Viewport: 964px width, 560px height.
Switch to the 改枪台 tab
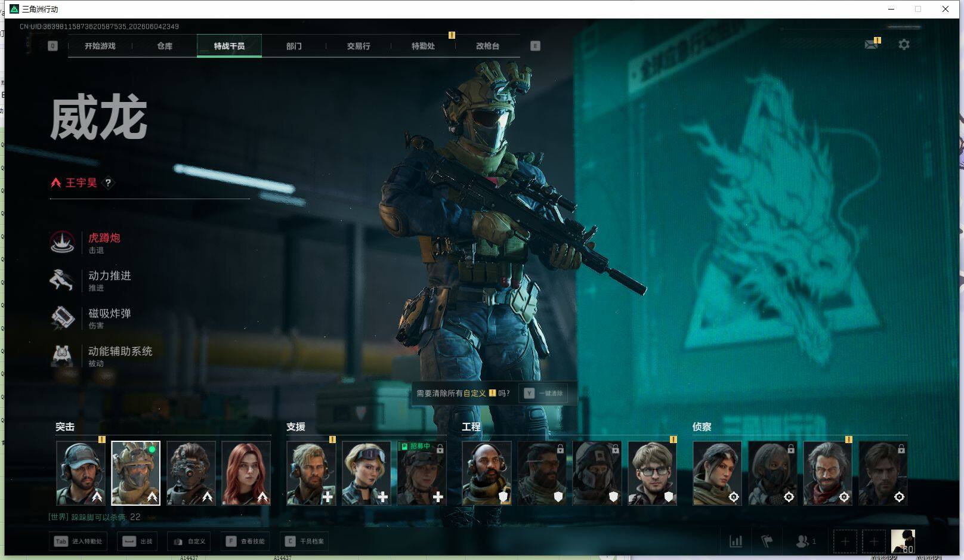487,46
